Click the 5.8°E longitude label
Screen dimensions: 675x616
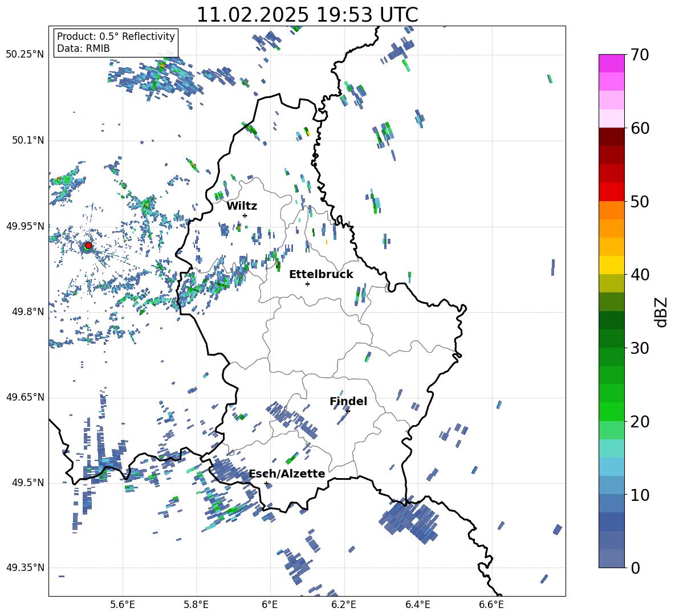pos(196,605)
